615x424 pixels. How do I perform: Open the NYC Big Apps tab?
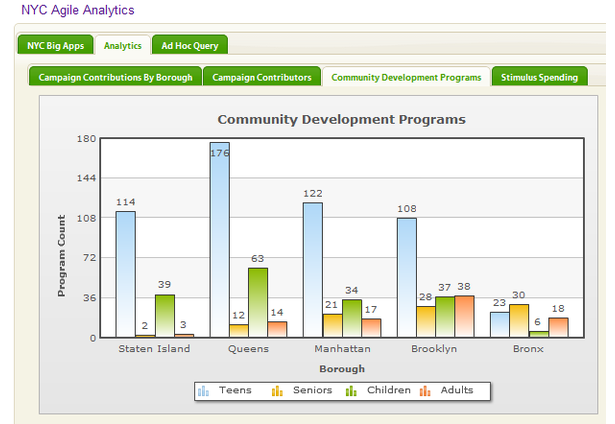(x=55, y=45)
